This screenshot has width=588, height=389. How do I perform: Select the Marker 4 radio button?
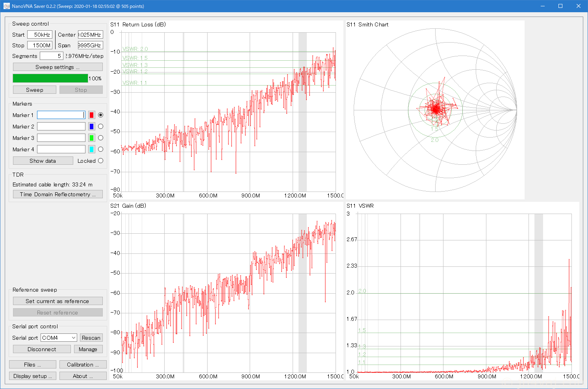(100, 149)
